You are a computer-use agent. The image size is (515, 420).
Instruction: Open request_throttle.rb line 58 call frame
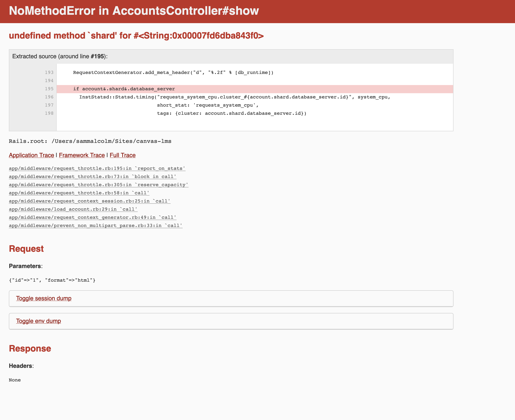click(x=79, y=193)
